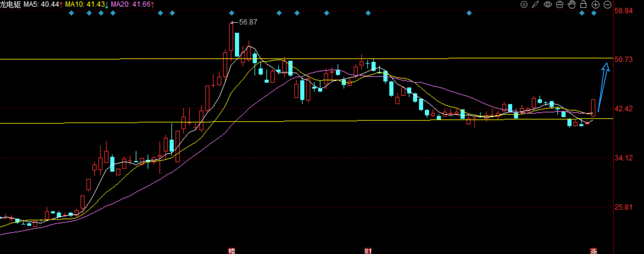The height and width of the screenshot is (254, 644).
Task: Click the 34.12 price axis value
Action: click(623, 158)
